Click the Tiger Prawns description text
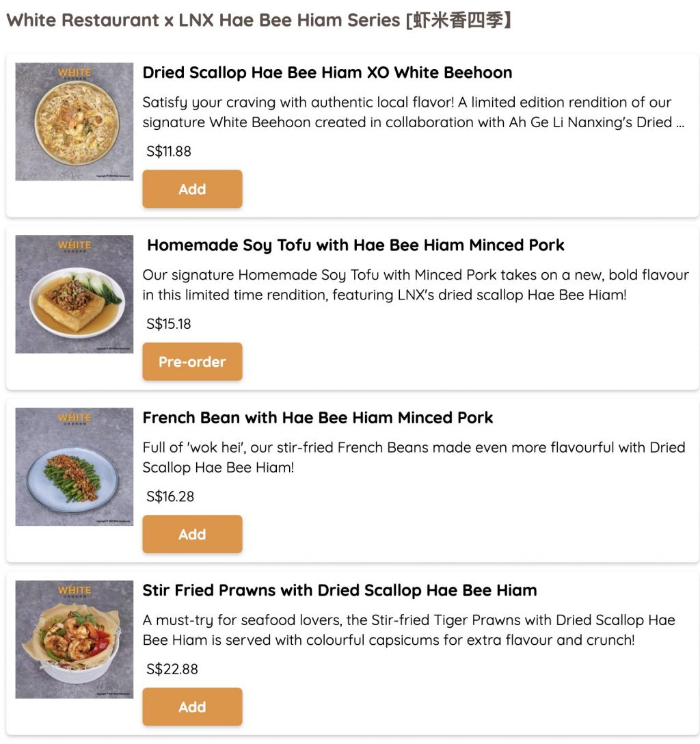Image resolution: width=700 pixels, height=744 pixels. (409, 630)
